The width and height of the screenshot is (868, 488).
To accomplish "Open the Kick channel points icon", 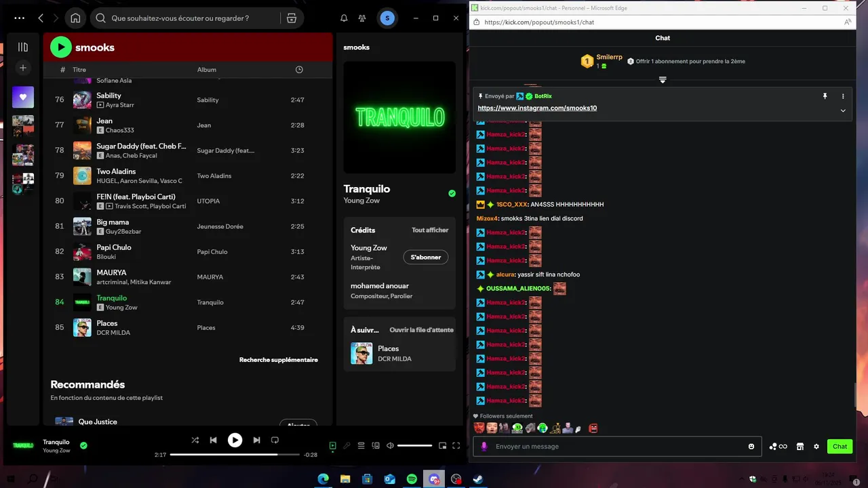I will point(778,447).
